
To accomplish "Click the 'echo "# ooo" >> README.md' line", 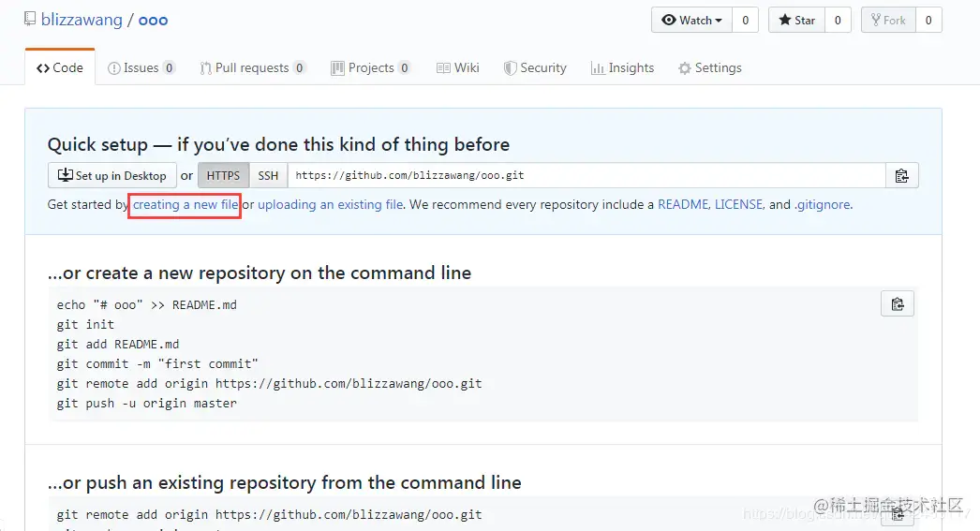I will click(x=147, y=305).
